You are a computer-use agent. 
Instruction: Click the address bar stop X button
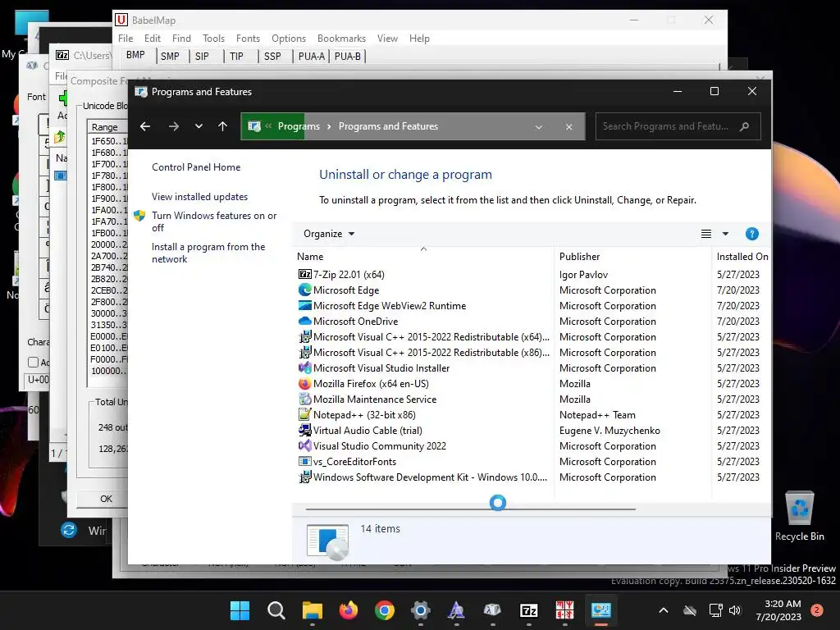point(569,127)
